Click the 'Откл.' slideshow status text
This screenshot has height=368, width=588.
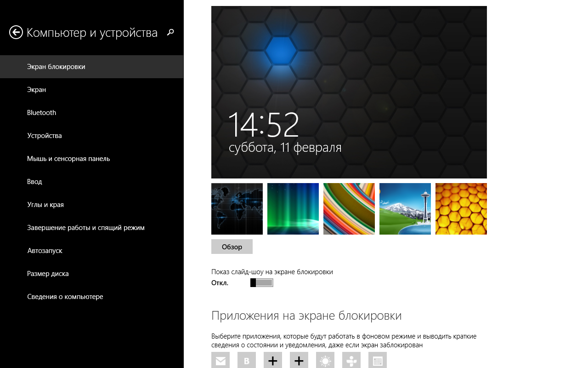[220, 283]
